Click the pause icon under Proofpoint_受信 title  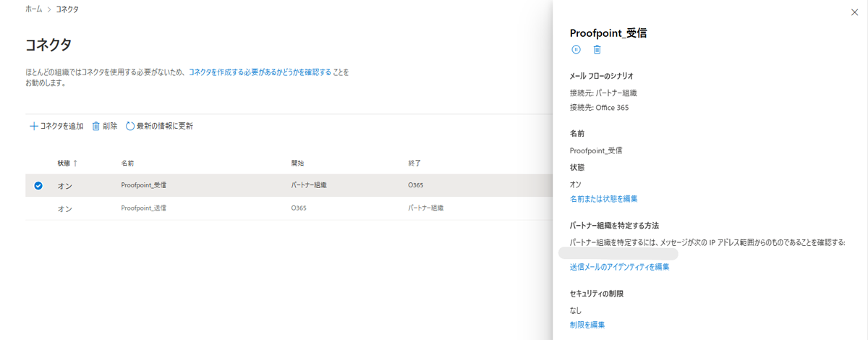coord(576,50)
